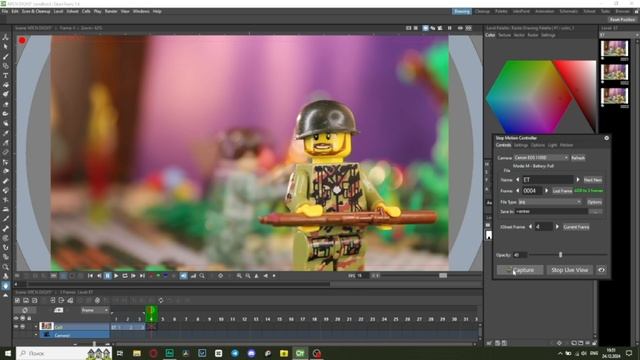
Task: Open the Frame display dropdown in timeline
Action: (95, 310)
